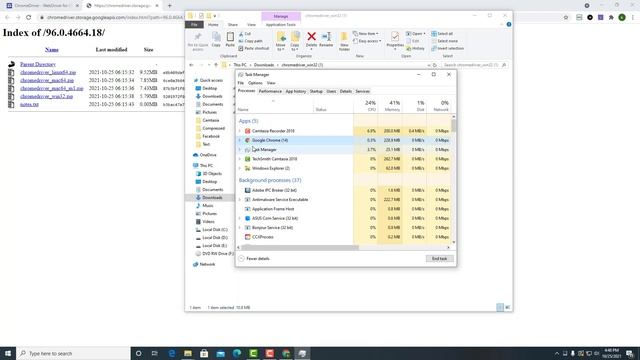Image resolution: width=640 pixels, height=360 pixels.
Task: Open Microsoft Store from the taskbar
Action: [204, 353]
